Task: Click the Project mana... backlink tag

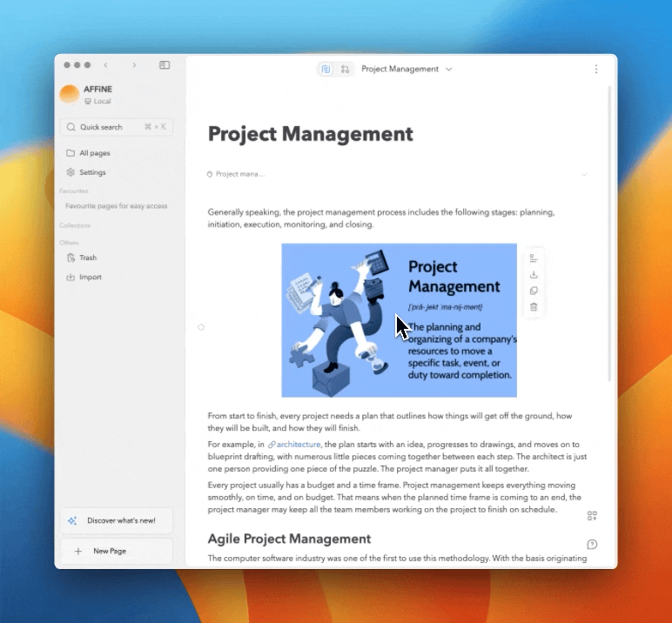Action: coord(236,174)
